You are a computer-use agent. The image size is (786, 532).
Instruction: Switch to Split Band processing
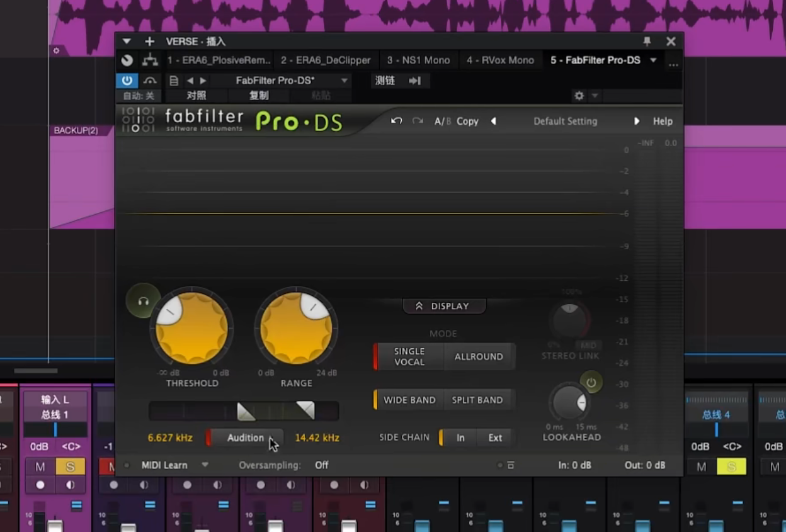(477, 400)
